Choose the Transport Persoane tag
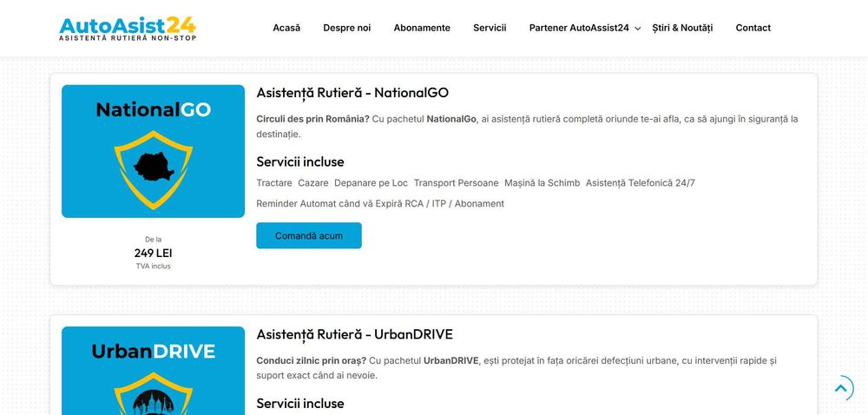The image size is (868, 415). coord(456,183)
